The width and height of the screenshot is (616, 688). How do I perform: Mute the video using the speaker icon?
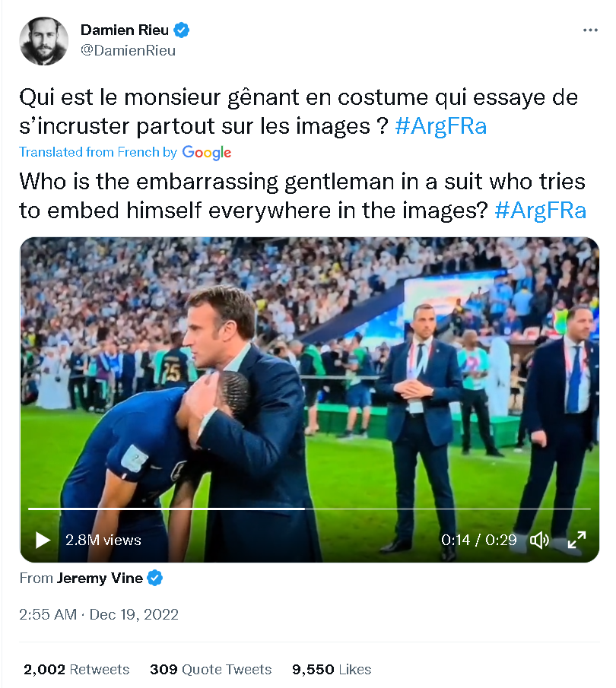[x=539, y=540]
